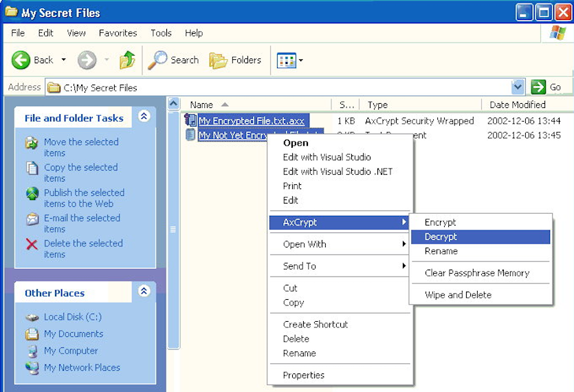This screenshot has width=574, height=392.
Task: Choose Properties in the context menu
Action: point(340,375)
